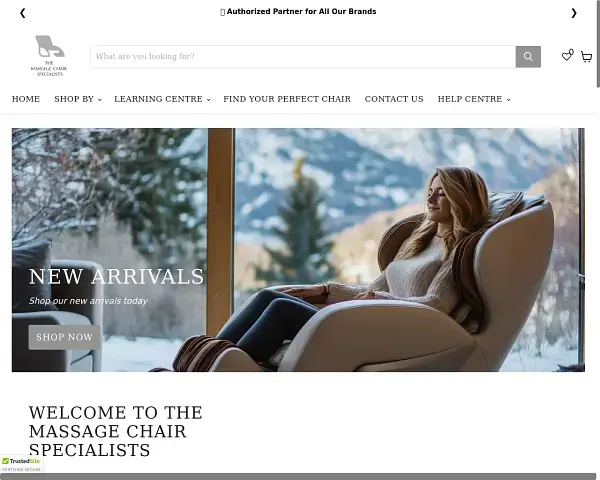Click the New Arrivals banner heading
The height and width of the screenshot is (480, 600).
(116, 276)
